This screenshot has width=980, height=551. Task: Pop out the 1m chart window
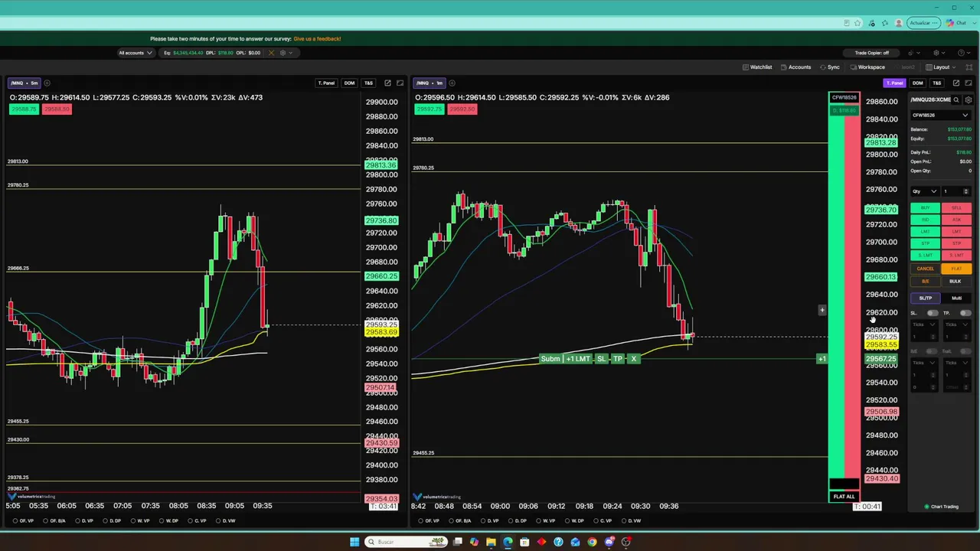(955, 83)
